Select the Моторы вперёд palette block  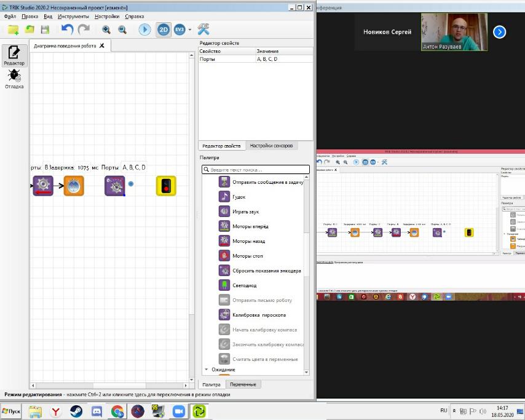tap(250, 226)
